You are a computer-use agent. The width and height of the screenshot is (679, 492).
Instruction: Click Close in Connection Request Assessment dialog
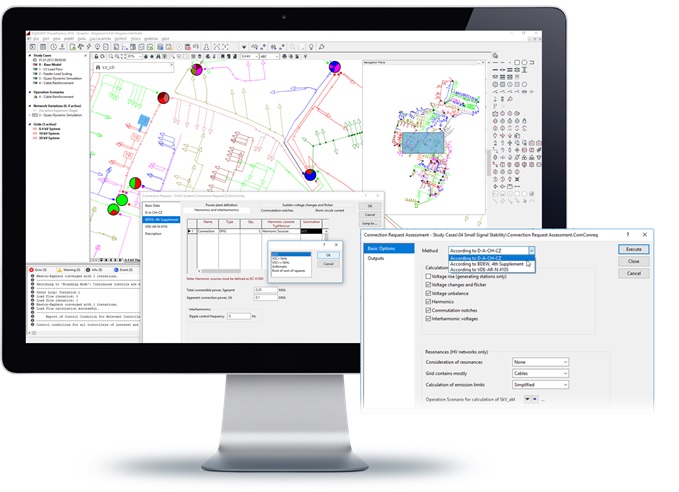pos(634,261)
